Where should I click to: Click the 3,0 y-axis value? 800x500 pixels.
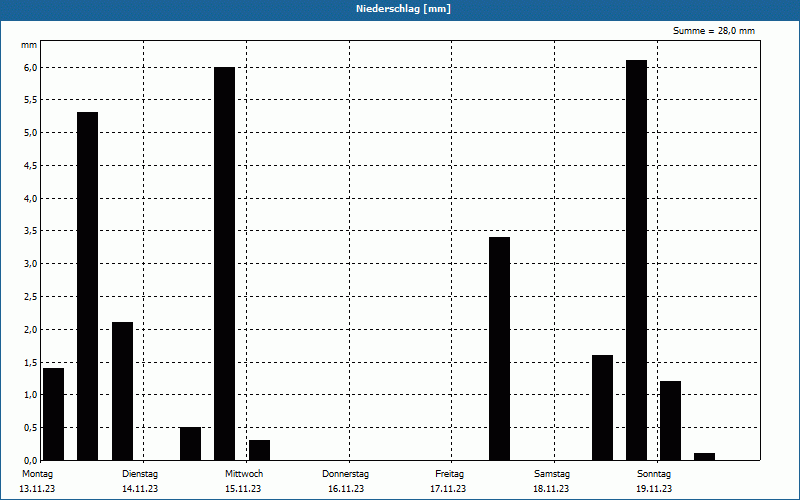[31, 264]
